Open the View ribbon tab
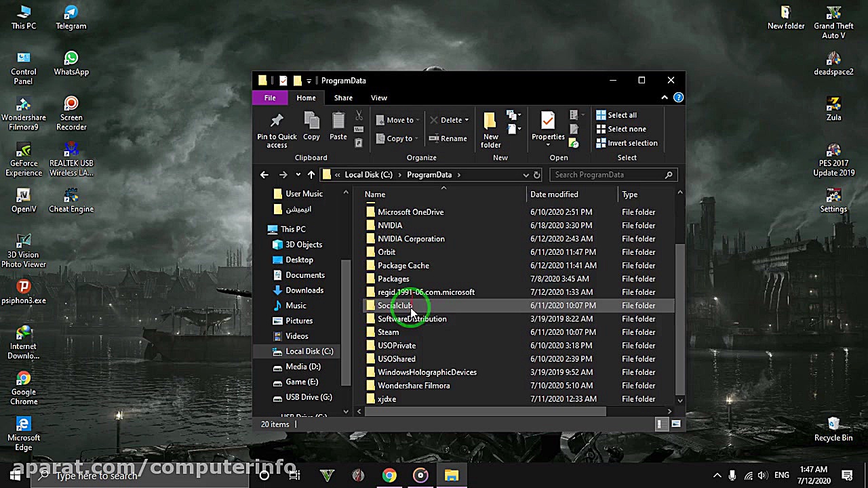The width and height of the screenshot is (868, 488). [x=379, y=98]
